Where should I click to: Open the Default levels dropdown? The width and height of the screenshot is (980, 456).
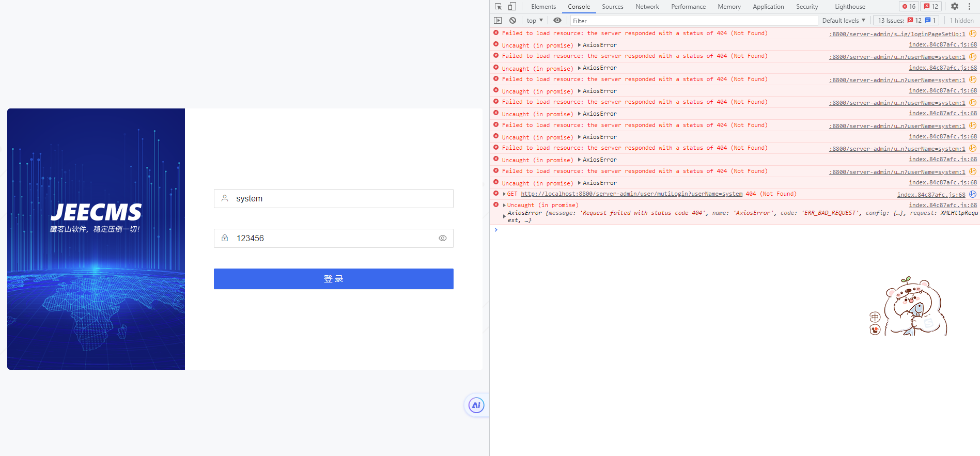click(844, 21)
